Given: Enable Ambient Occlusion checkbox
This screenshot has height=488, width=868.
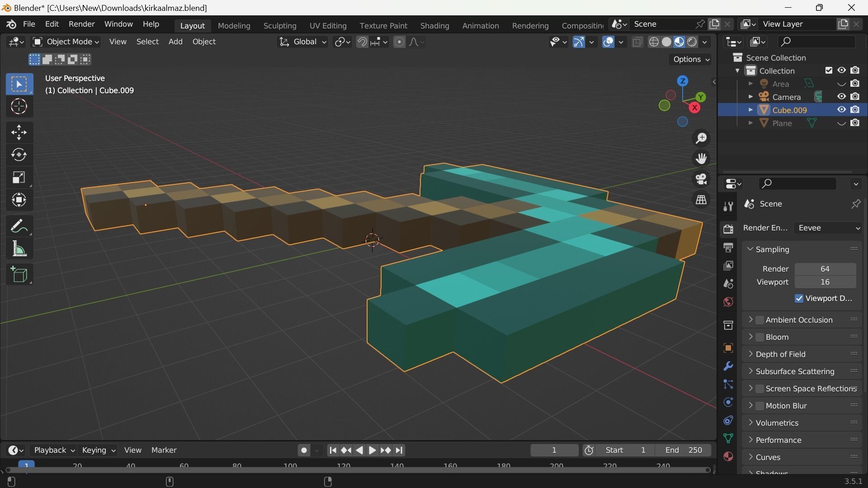Looking at the screenshot, I should pyautogui.click(x=760, y=320).
